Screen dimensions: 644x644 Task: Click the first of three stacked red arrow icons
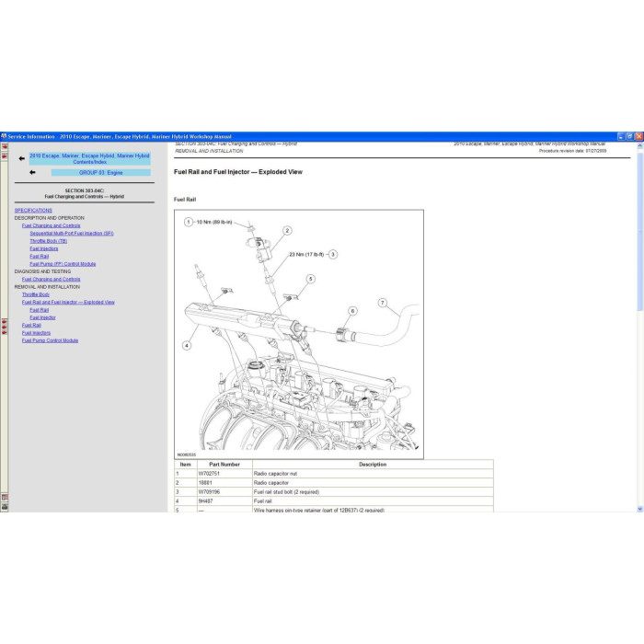pos(4,322)
